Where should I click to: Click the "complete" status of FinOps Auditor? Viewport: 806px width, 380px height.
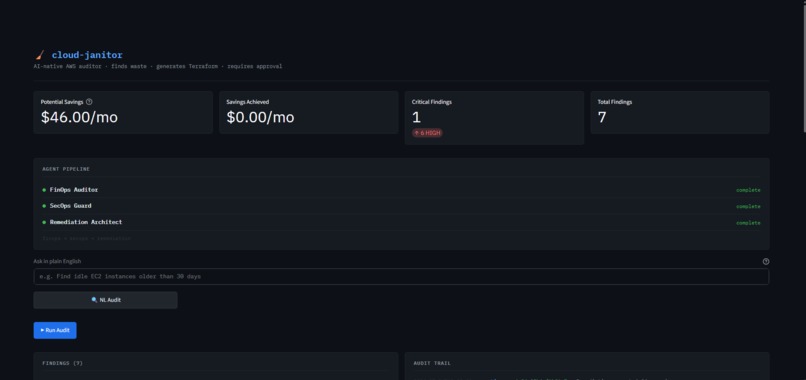point(748,190)
